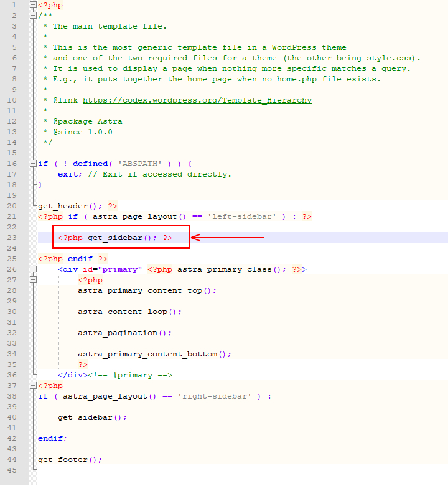Collapse the php fold marker on line 37
Screen dimensions: 448x485
click(x=33, y=386)
